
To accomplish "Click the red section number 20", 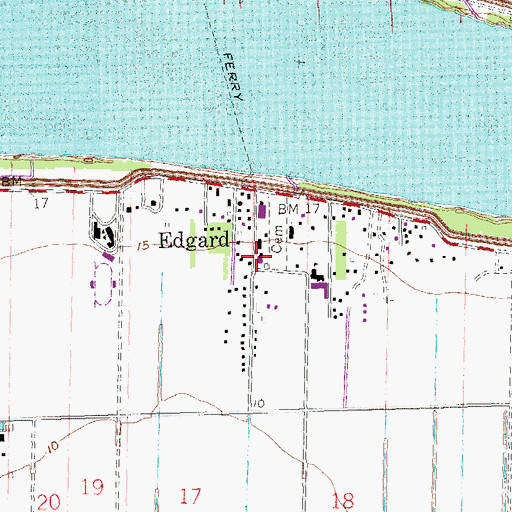I will click(49, 502).
